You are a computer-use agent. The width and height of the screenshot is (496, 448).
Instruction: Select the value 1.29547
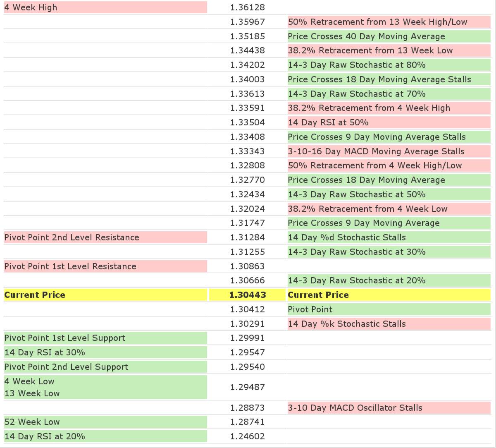click(x=248, y=352)
